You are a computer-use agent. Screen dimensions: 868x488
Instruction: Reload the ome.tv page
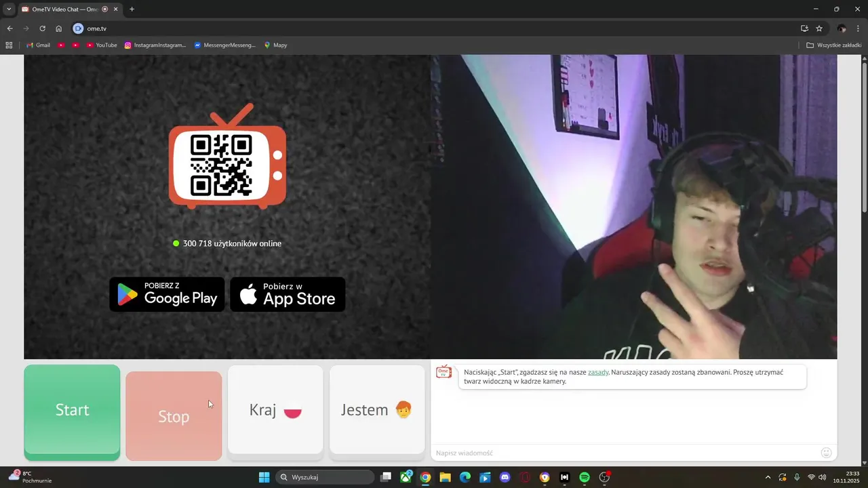click(42, 28)
